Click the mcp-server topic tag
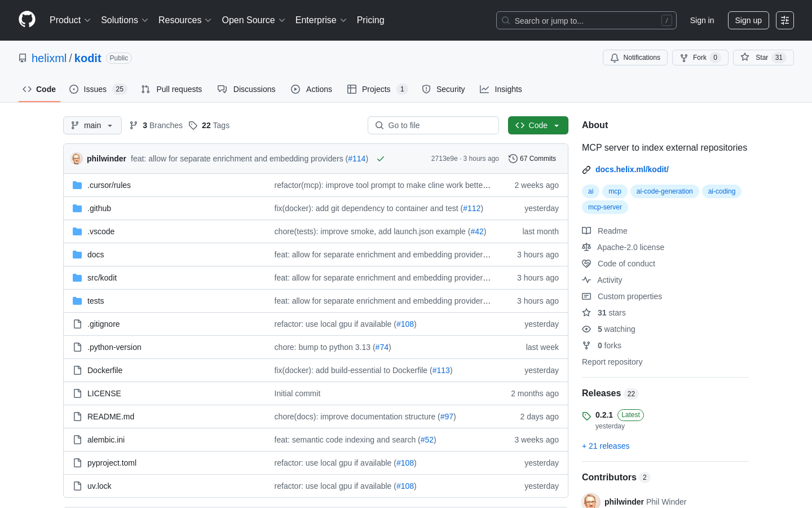This screenshot has height=508, width=812. point(605,207)
